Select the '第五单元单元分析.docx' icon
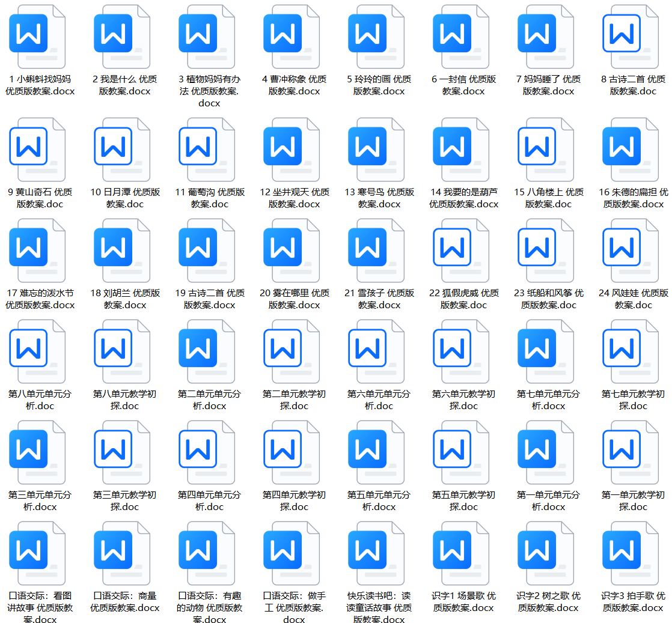Viewport: 672px width, 623px height. point(377,452)
